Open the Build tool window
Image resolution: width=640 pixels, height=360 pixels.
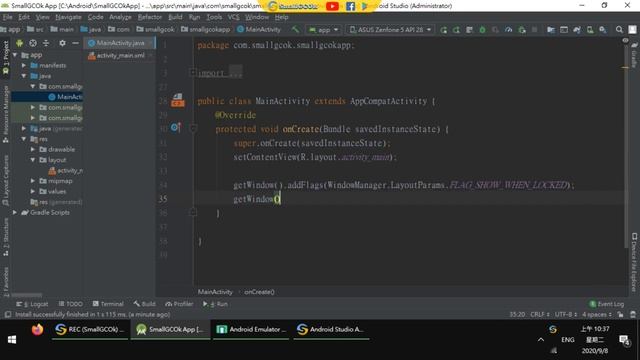pyautogui.click(x=144, y=304)
